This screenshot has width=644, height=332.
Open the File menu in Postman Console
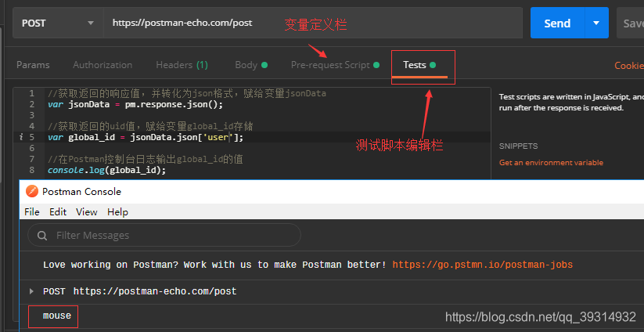tap(32, 212)
